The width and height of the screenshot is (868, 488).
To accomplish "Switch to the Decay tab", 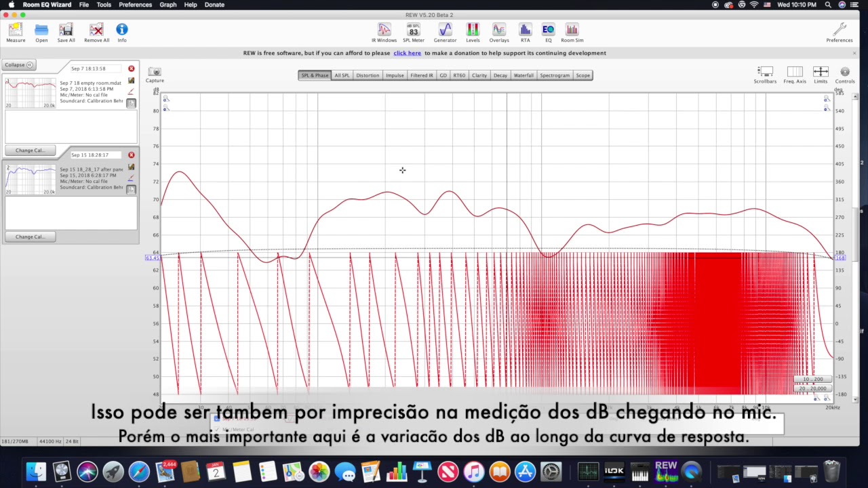I will pos(500,75).
